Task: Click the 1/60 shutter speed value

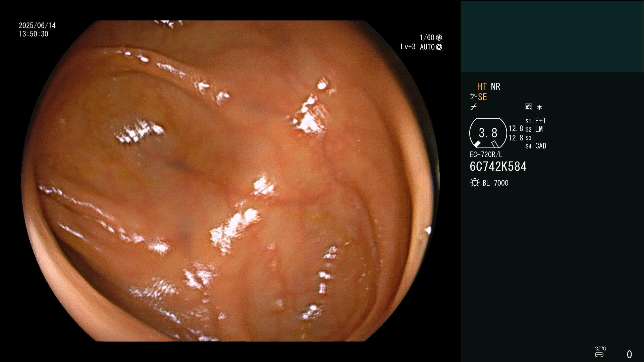Action: click(x=427, y=38)
